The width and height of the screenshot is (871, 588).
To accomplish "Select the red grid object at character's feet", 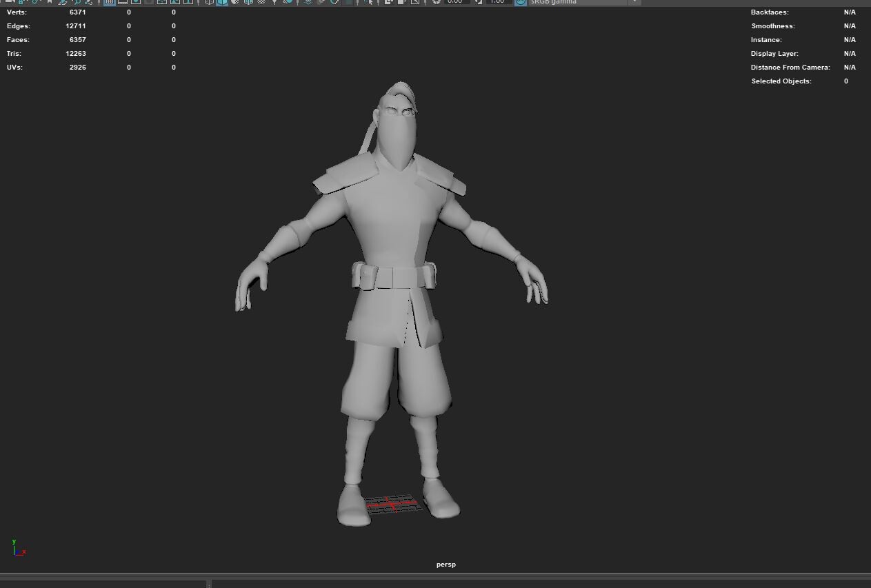I will [x=392, y=504].
